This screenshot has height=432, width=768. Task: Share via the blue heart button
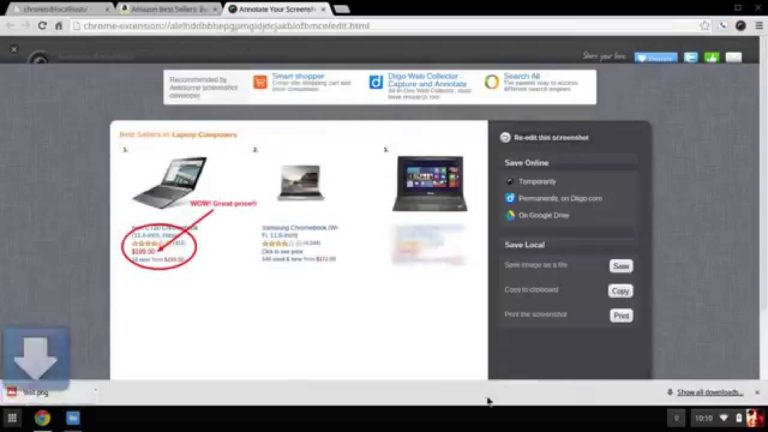(655, 58)
